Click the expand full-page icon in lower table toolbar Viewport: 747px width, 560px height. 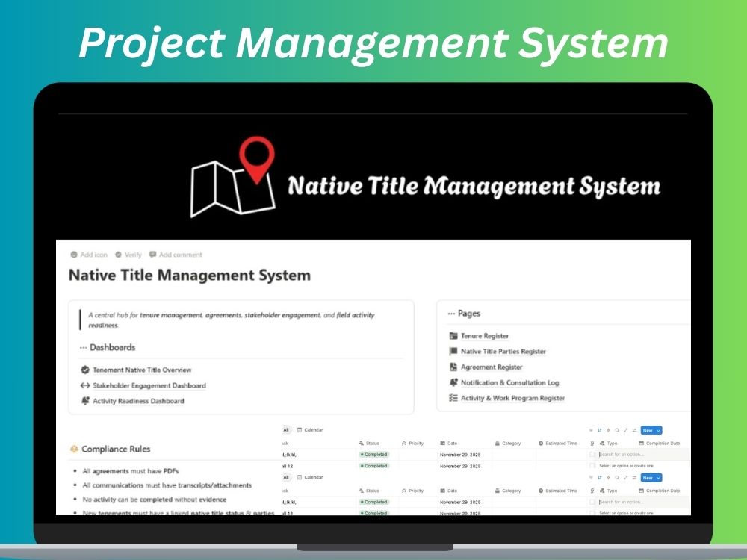(x=625, y=478)
